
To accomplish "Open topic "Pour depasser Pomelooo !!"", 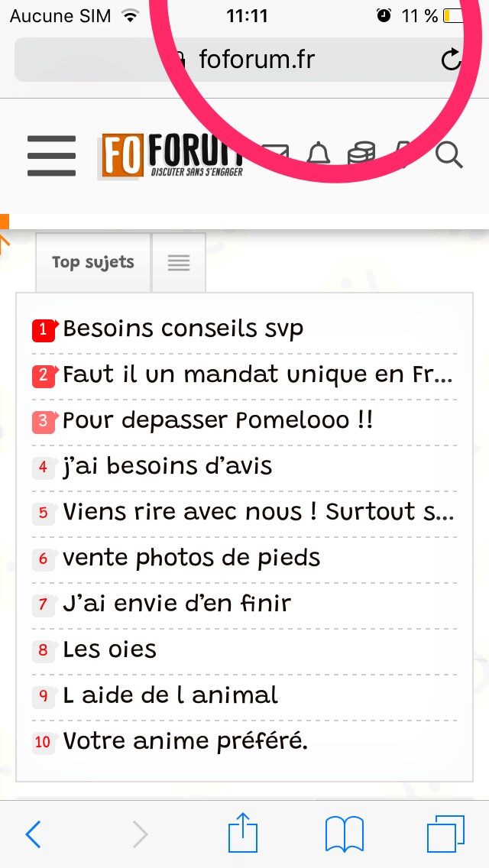I will pos(218,421).
